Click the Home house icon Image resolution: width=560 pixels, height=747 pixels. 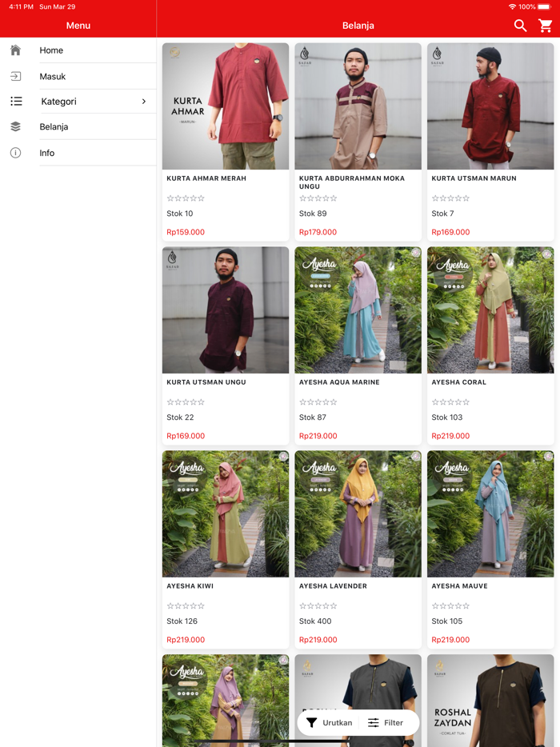pyautogui.click(x=16, y=50)
